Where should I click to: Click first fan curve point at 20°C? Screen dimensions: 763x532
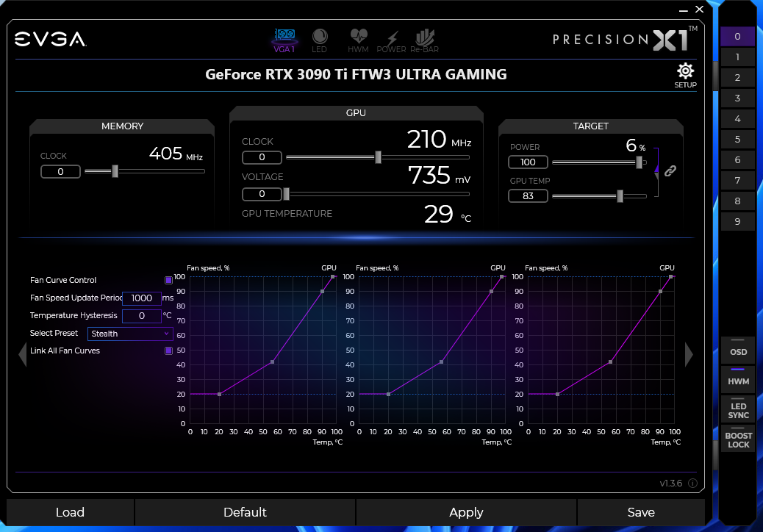click(220, 394)
